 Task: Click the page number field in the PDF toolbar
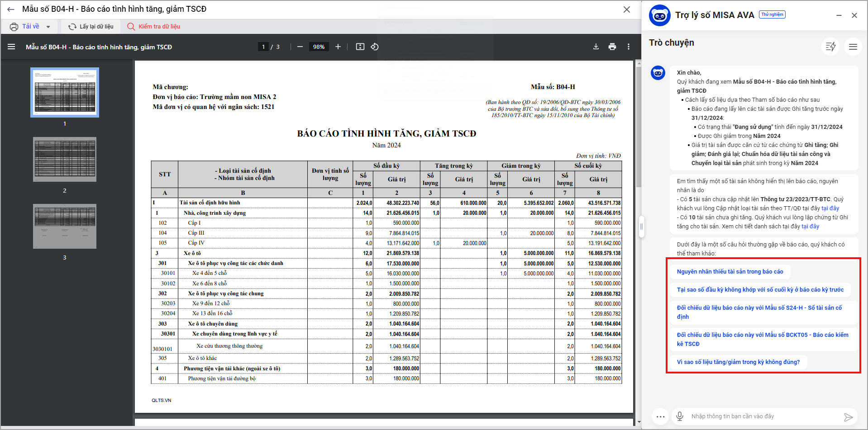(263, 47)
